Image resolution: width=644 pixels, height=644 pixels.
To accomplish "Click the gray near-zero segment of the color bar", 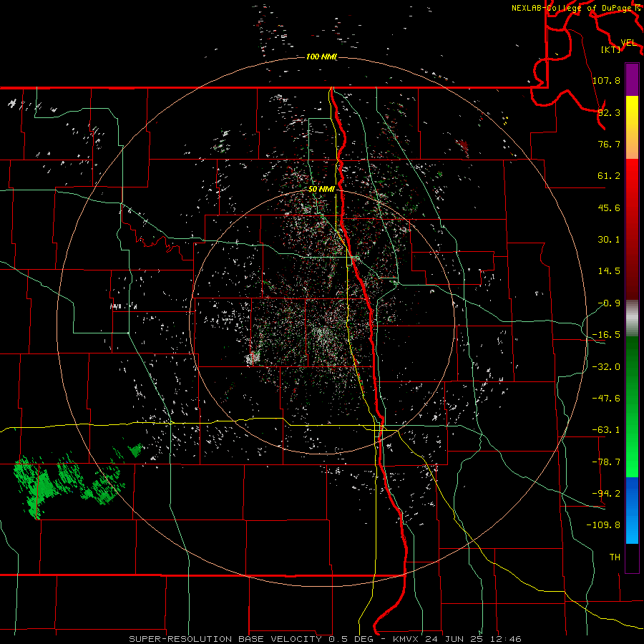I will (632, 318).
